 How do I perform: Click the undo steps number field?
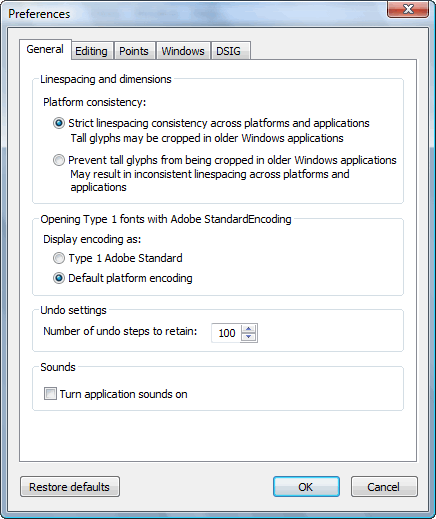[x=226, y=333]
